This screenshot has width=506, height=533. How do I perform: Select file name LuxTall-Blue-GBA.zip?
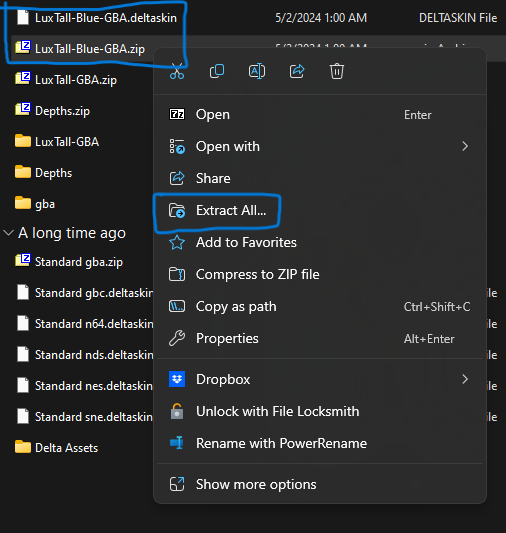90,49
